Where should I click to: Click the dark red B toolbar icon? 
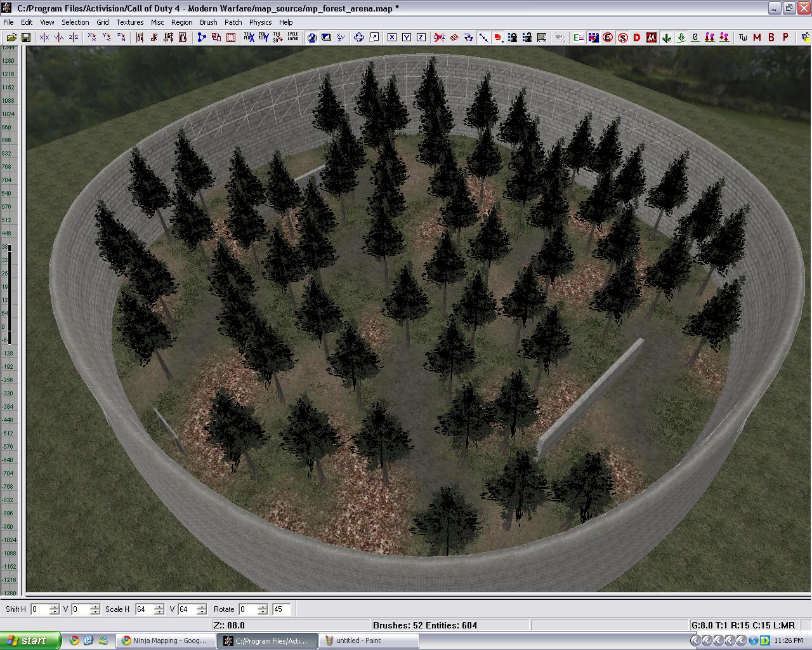pos(771,37)
